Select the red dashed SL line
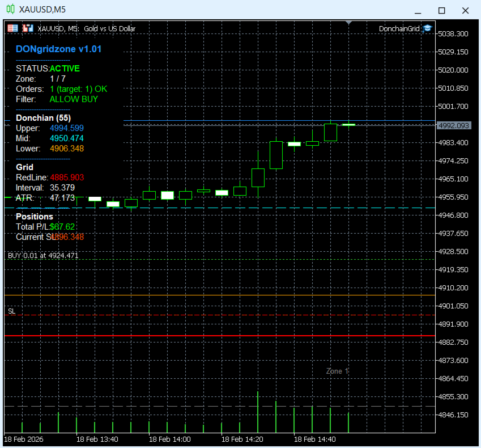 (220, 315)
